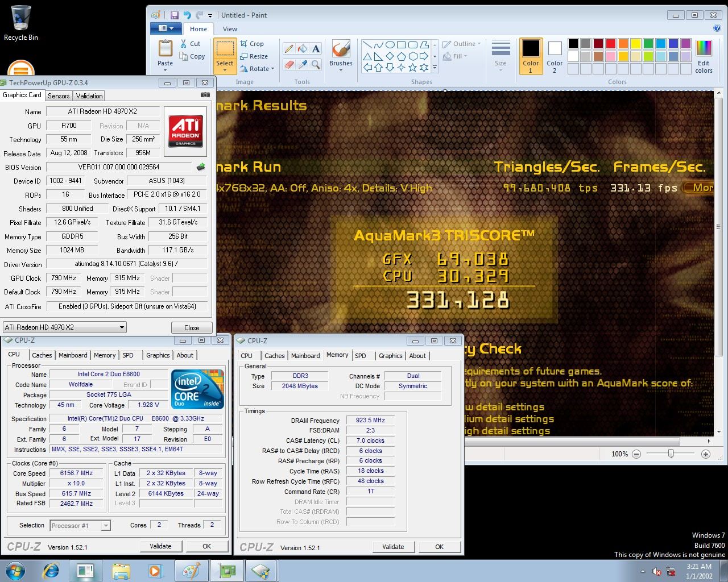The image size is (728, 582).
Task: Click zoom out minus button in Paint
Action: [636, 454]
